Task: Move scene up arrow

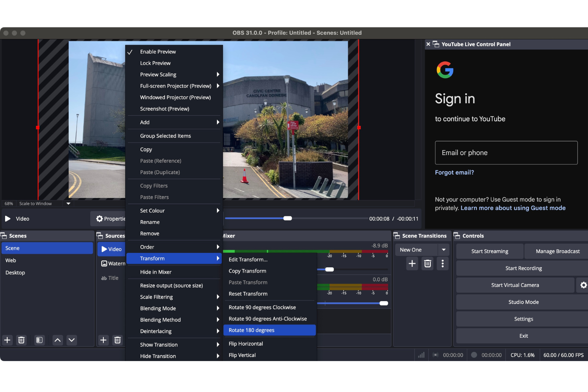Action: [x=58, y=340]
